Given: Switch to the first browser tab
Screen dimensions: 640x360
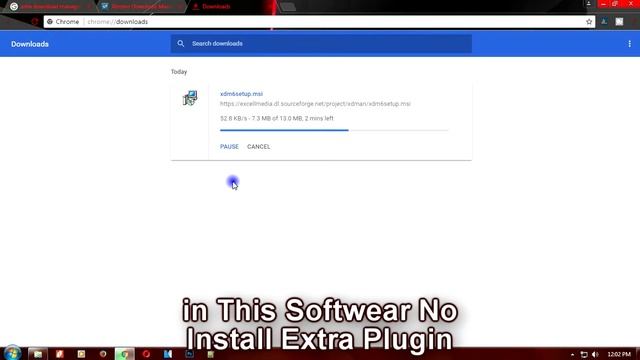Looking at the screenshot, I should click(x=49, y=7).
